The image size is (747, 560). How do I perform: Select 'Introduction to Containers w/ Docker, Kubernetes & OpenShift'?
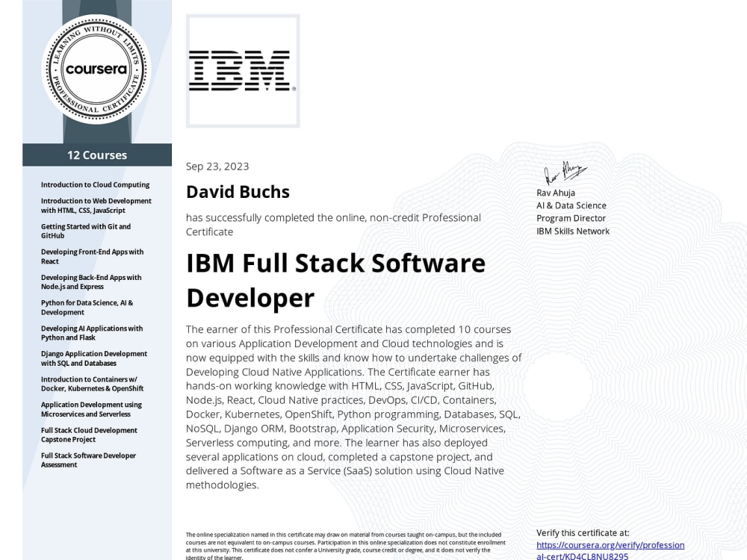point(93,384)
